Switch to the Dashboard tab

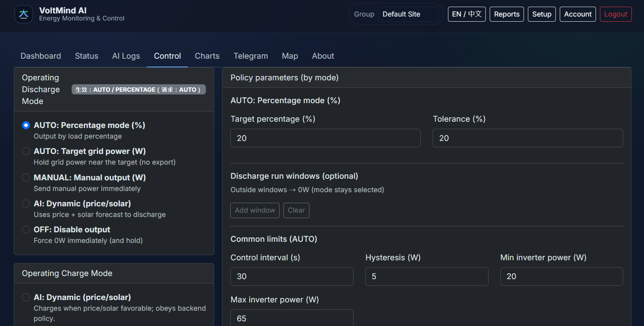click(x=41, y=56)
